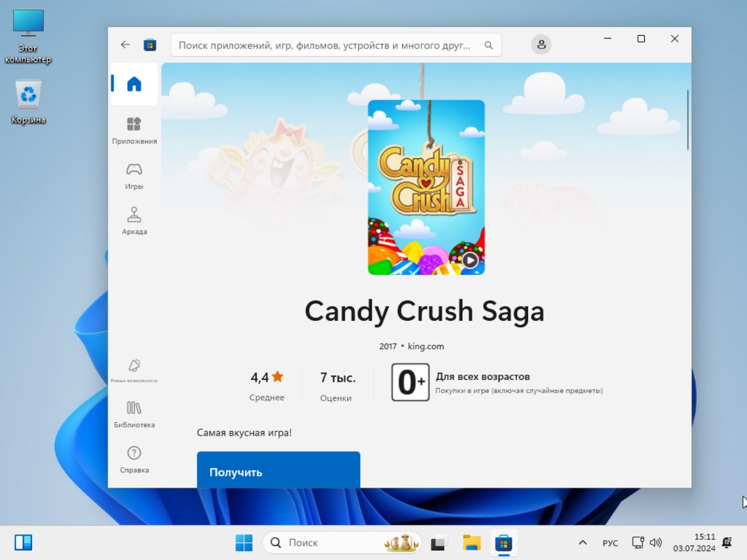Open the Приложения section

click(134, 131)
